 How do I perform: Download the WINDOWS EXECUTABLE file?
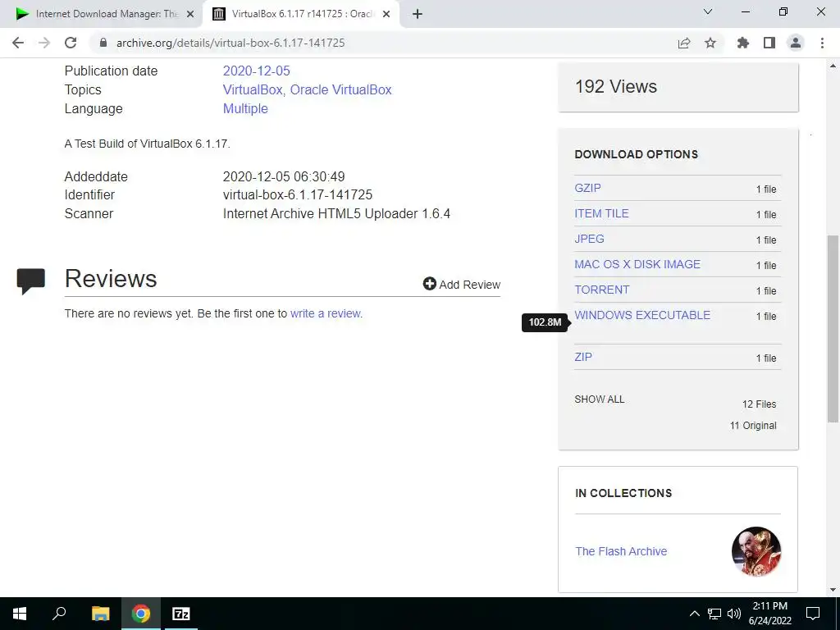pos(642,315)
